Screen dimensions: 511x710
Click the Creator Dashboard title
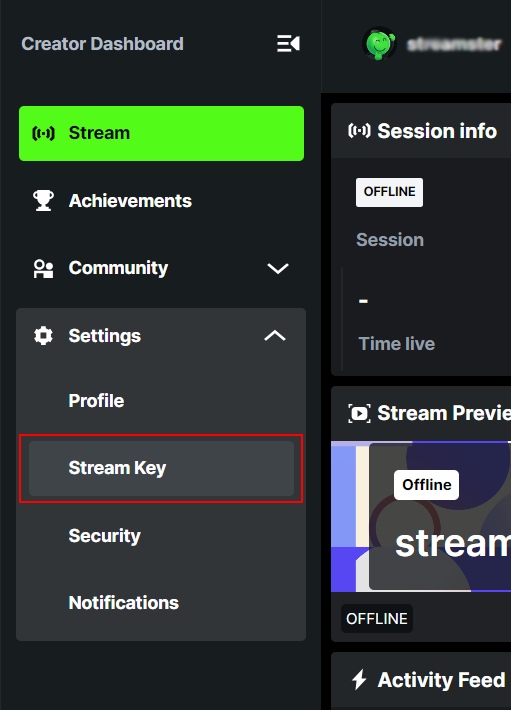pos(102,44)
